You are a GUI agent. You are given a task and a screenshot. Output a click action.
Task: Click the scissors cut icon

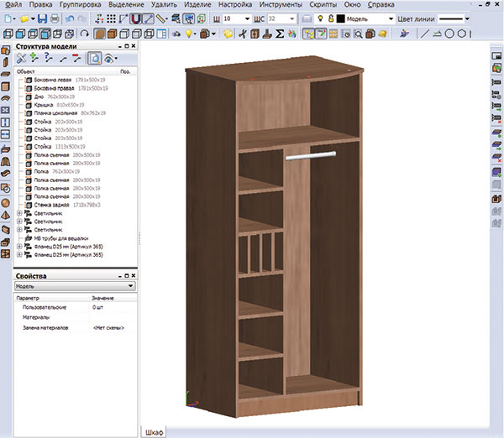coord(242,34)
